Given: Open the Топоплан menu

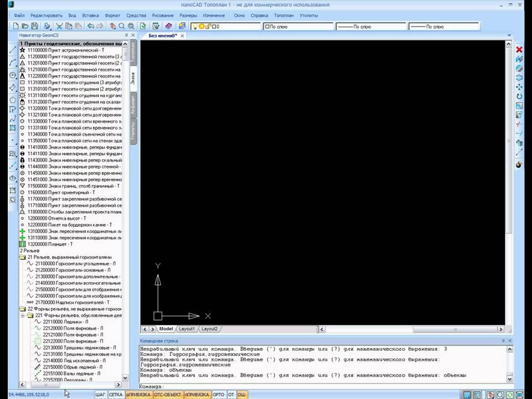Looking at the screenshot, I should click(x=284, y=16).
